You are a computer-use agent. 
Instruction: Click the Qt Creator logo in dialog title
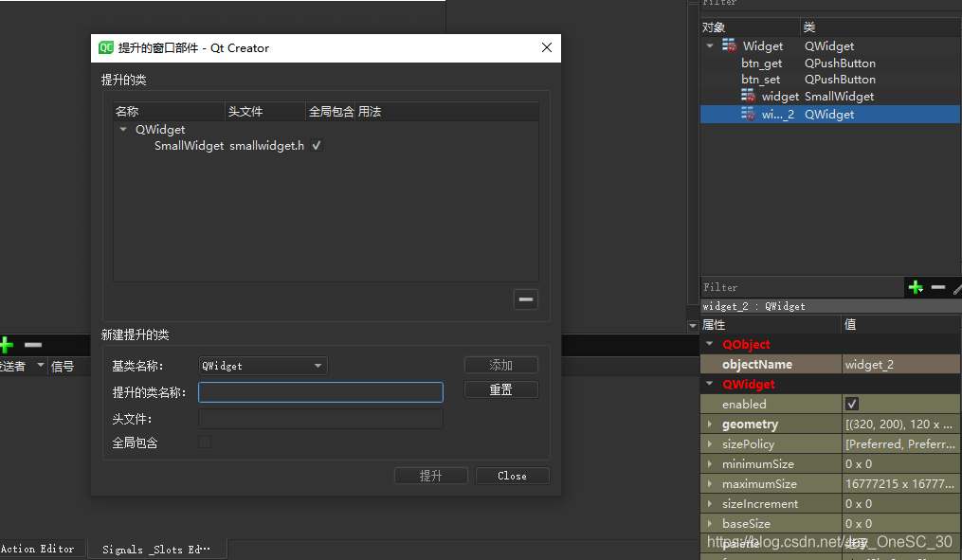click(105, 47)
